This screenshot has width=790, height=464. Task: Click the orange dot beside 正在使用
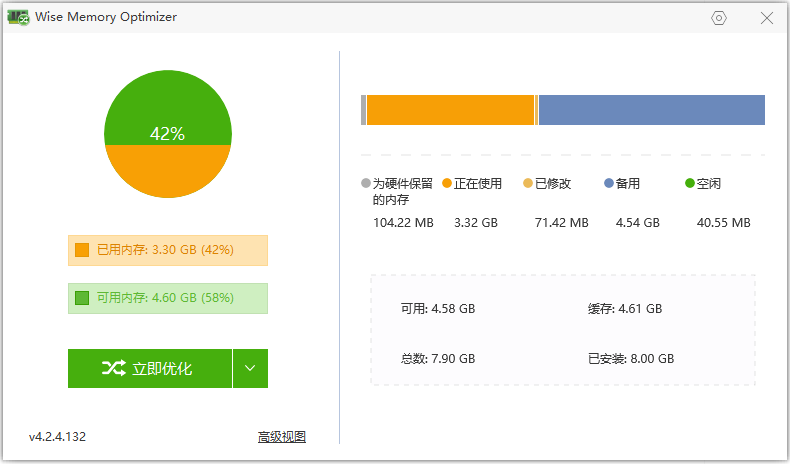pyautogui.click(x=447, y=183)
